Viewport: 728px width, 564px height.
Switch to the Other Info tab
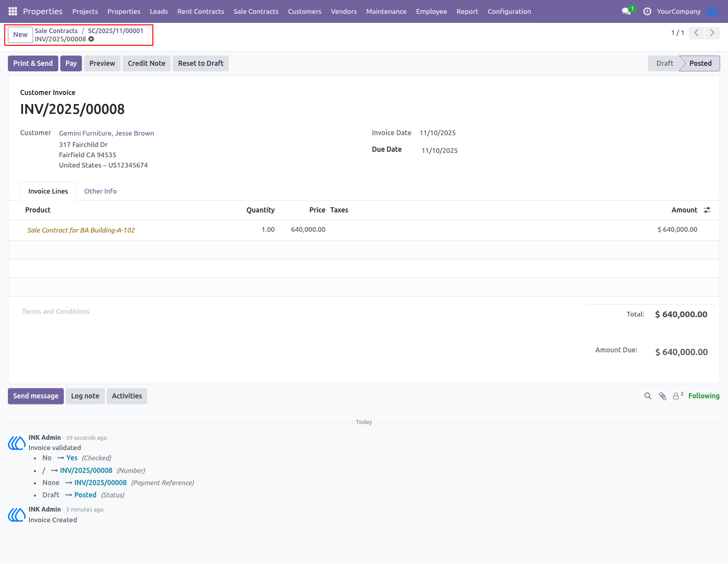[x=100, y=191]
